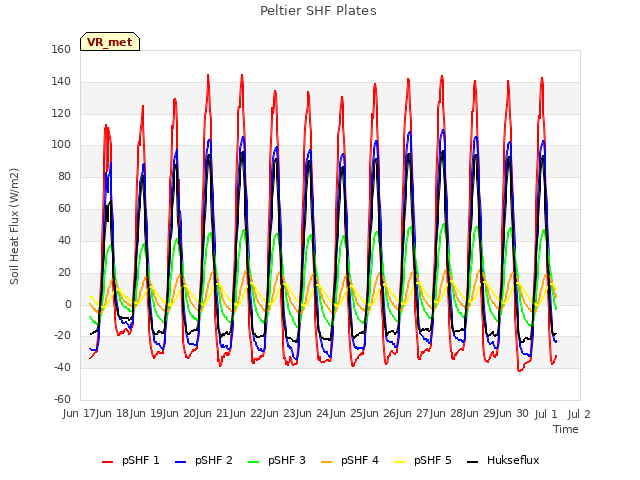
Task: Click the Jul 1 x-axis tick label
Action: point(546,414)
